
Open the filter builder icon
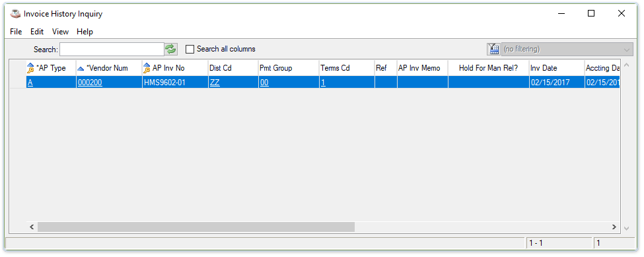tap(493, 50)
